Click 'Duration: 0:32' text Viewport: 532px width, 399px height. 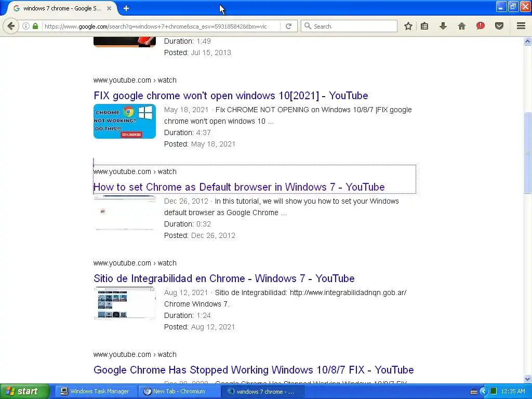click(x=187, y=224)
